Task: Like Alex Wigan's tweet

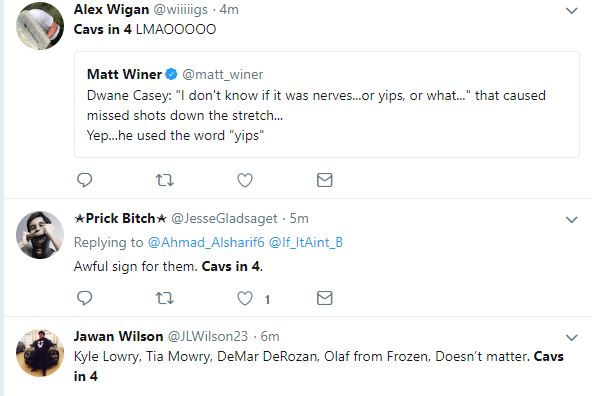Action: tap(245, 180)
